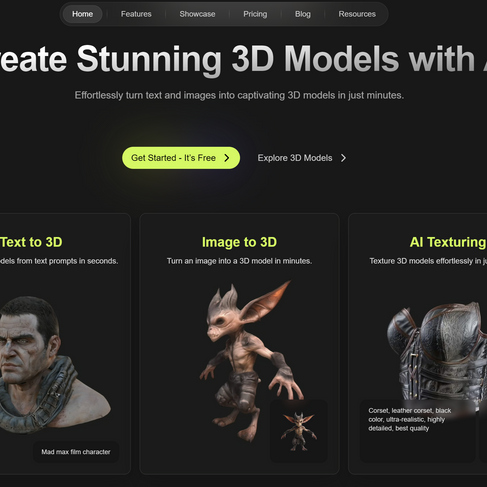Click the Mad max film character prompt
The image size is (487, 487).
[76, 452]
